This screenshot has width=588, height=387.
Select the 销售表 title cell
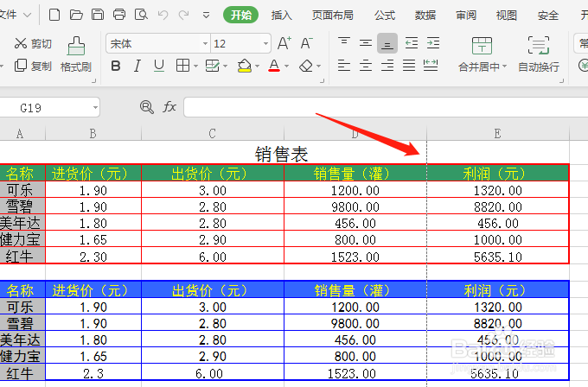(x=282, y=154)
